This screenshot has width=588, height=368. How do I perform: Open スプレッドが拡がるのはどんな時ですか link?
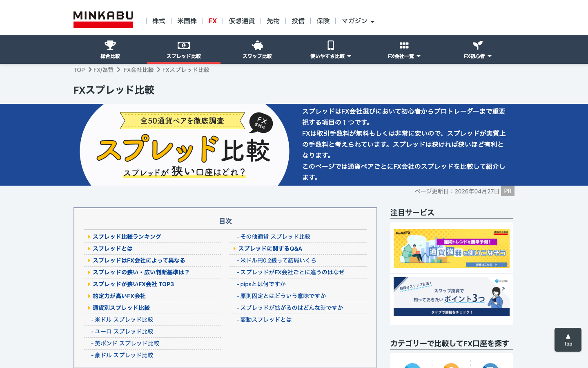(x=292, y=308)
